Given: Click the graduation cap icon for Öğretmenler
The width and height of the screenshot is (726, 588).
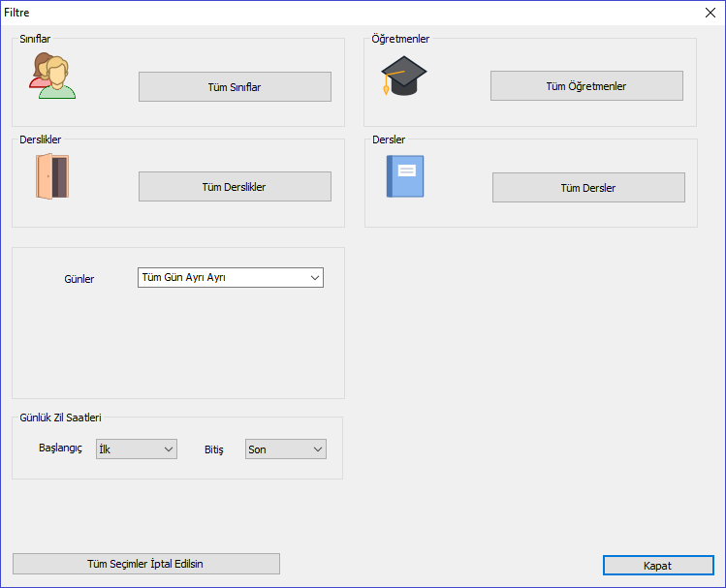Looking at the screenshot, I should (x=404, y=76).
